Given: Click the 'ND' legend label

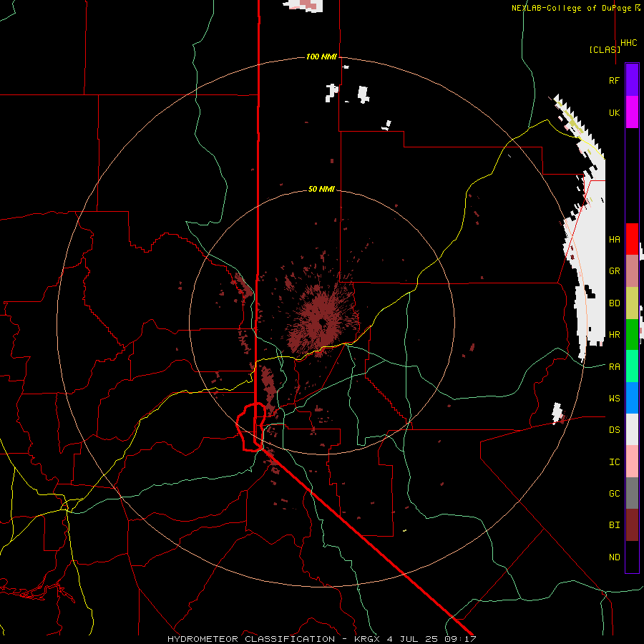Looking at the screenshot, I should (x=614, y=557).
